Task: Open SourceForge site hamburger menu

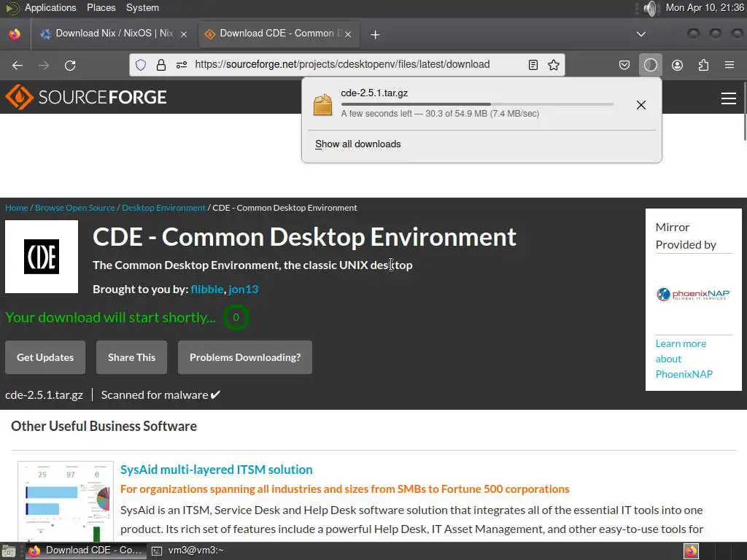Action: click(729, 98)
